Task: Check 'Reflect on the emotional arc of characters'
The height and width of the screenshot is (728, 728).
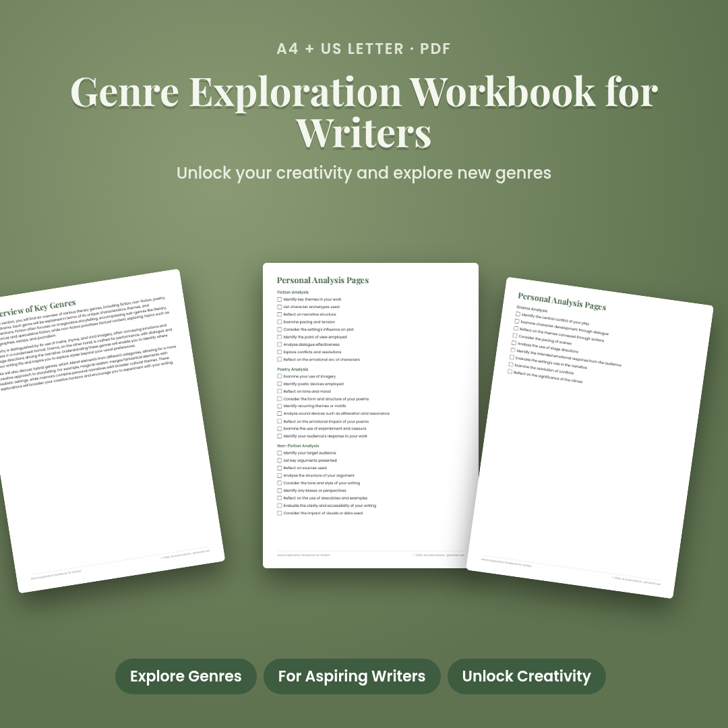Action: pos(280,359)
